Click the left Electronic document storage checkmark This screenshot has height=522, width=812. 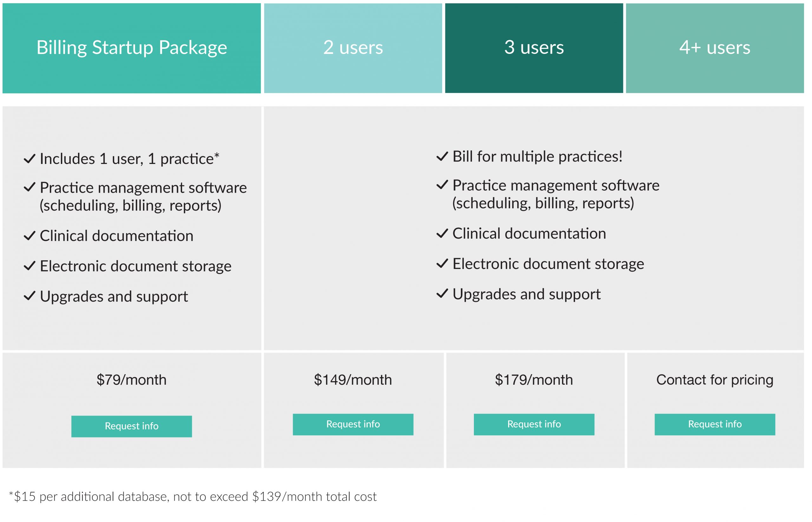point(30,267)
